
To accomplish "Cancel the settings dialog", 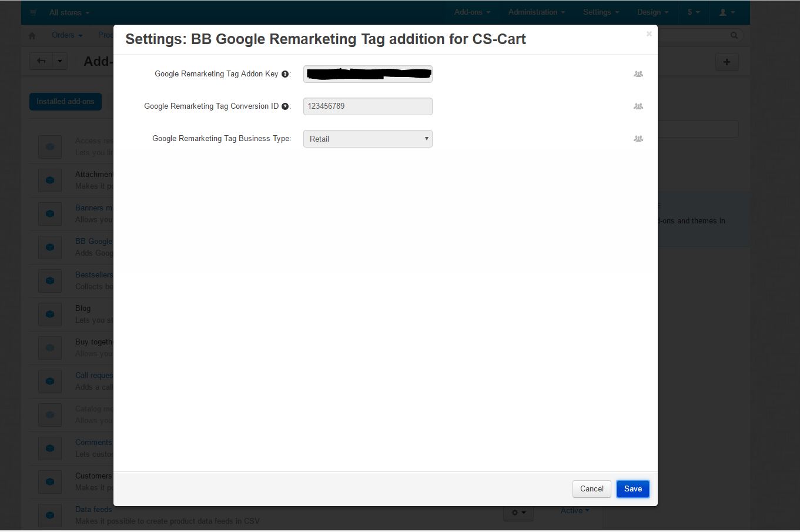I will [x=591, y=489].
